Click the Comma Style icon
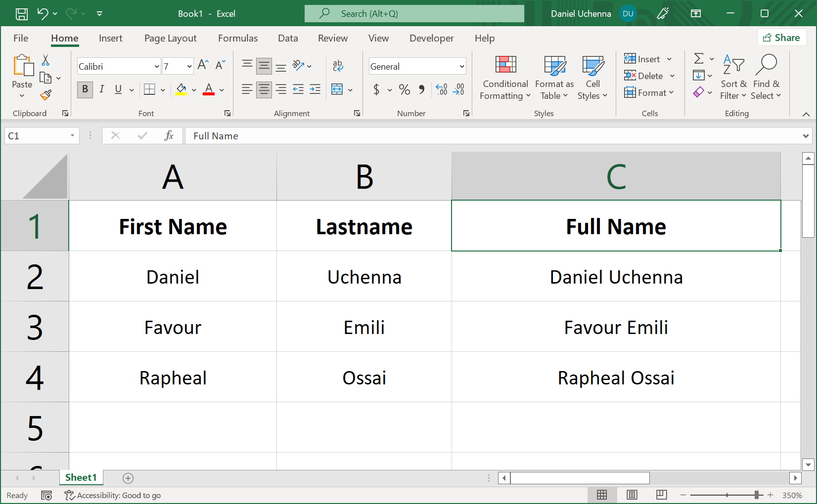Viewport: 817px width, 504px height. tap(421, 89)
